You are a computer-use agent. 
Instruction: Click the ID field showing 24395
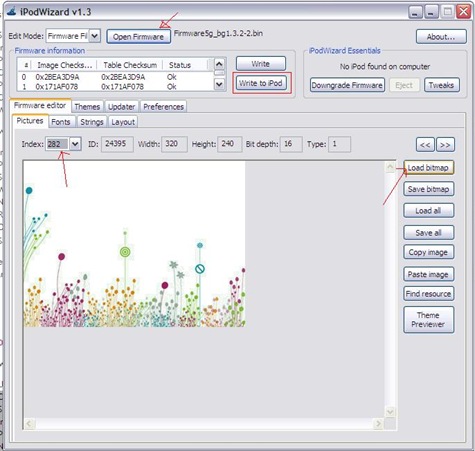point(117,144)
